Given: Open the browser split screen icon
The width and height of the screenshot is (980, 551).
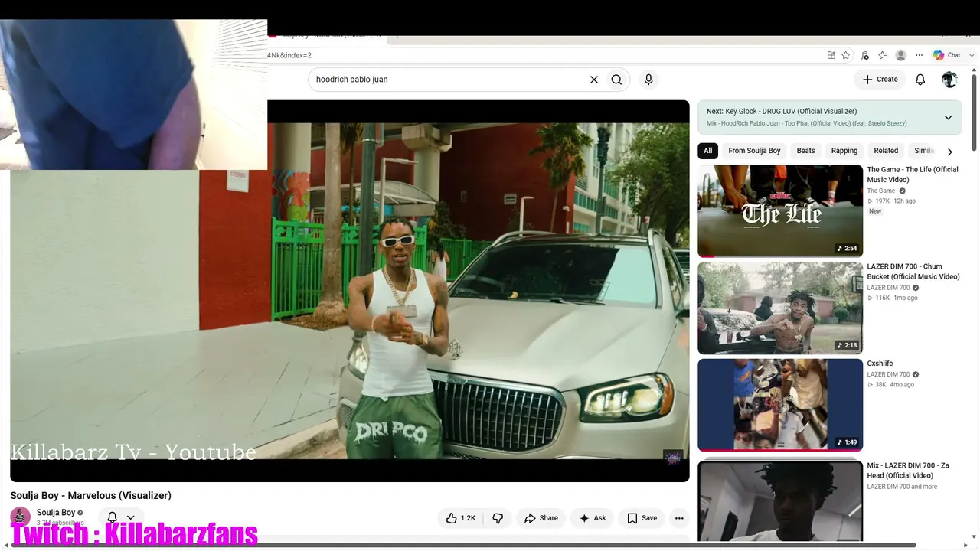Looking at the screenshot, I should coord(831,55).
